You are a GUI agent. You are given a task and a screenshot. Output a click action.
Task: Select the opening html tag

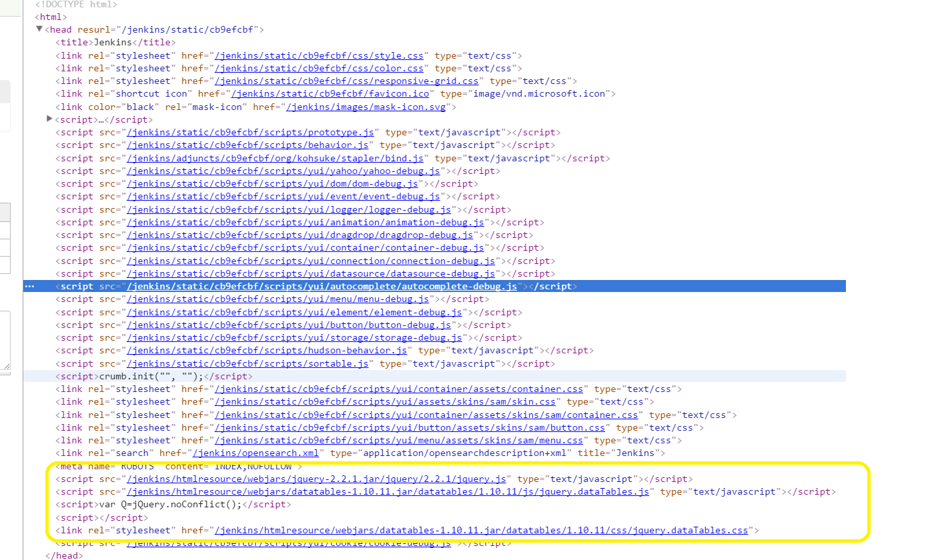[51, 17]
